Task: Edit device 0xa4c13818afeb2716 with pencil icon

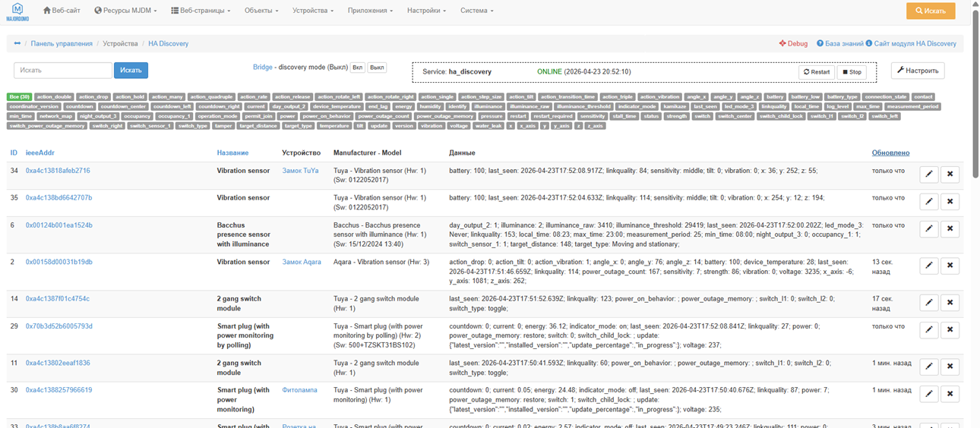Action: pos(928,174)
